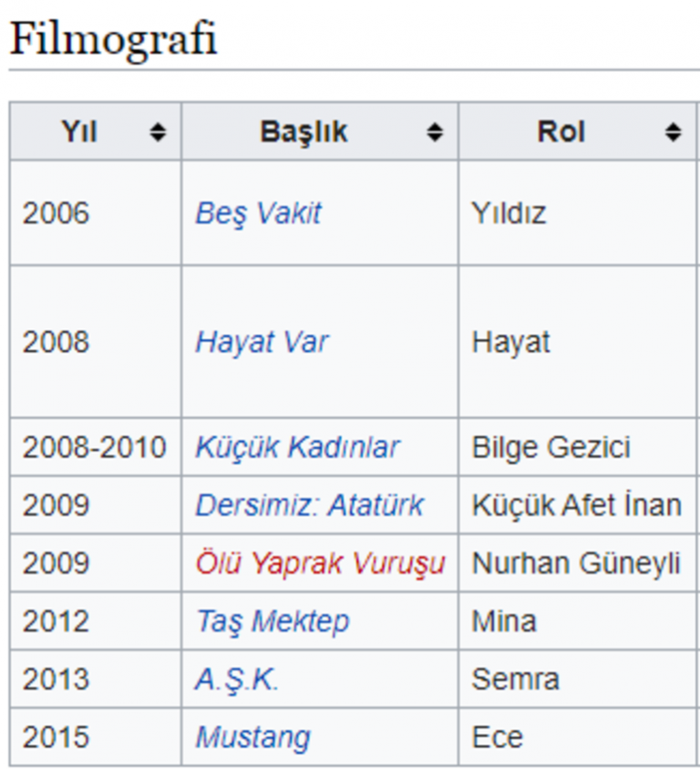
Task: Click the Filmografi section heading
Action: pyautogui.click(x=113, y=40)
